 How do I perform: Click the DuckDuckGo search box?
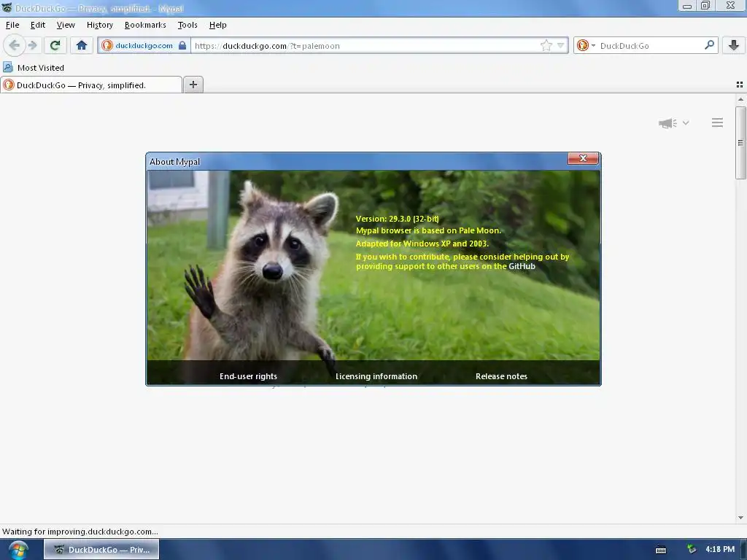[x=650, y=45]
